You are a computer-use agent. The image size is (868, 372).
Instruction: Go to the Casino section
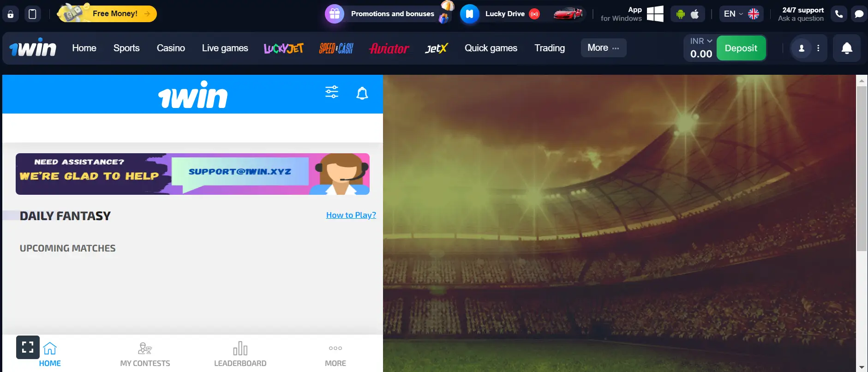(x=171, y=48)
